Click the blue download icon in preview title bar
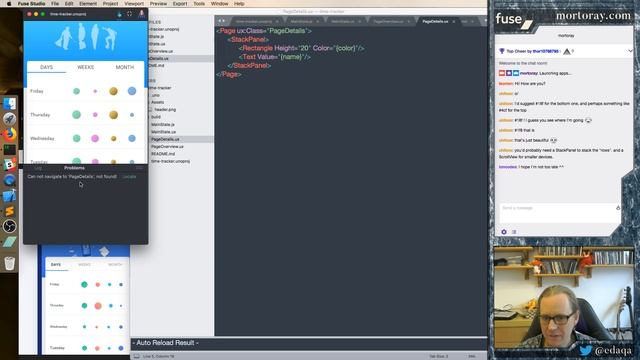This screenshot has width=640, height=360. [120, 14]
